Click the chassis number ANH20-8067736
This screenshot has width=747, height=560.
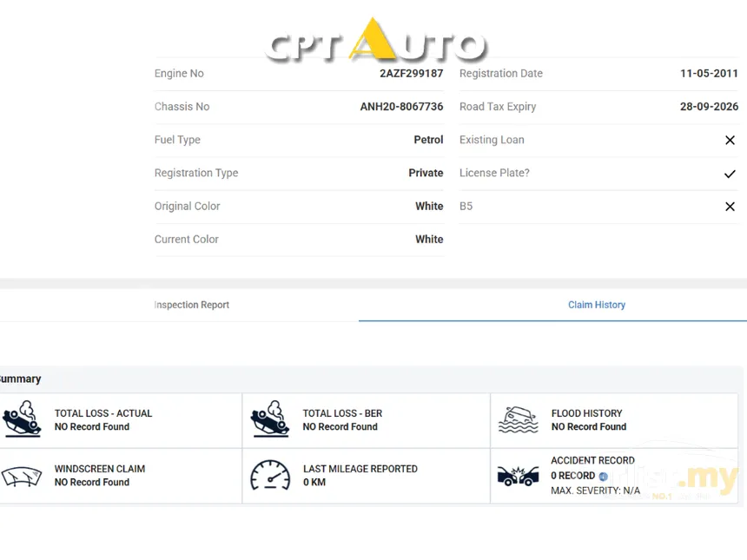pos(401,107)
